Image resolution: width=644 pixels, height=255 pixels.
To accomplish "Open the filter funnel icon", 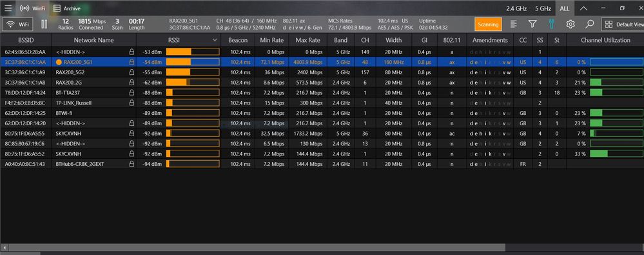I will 532,25.
